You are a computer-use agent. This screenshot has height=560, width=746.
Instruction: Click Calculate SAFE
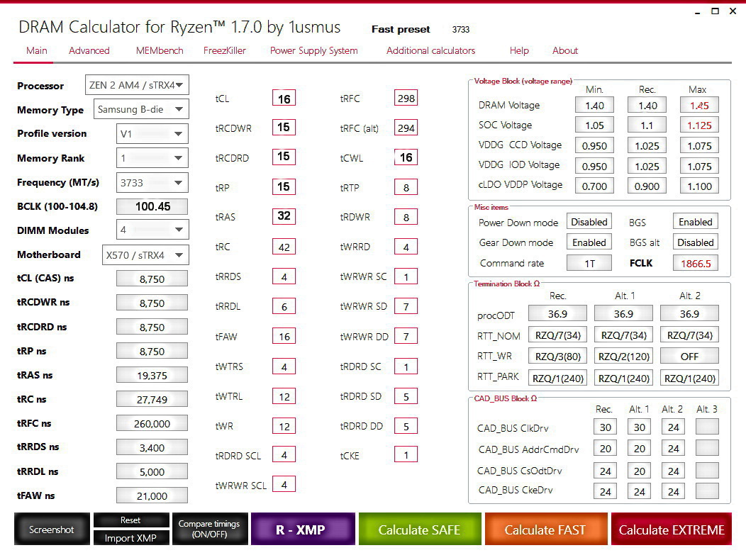tap(420, 529)
